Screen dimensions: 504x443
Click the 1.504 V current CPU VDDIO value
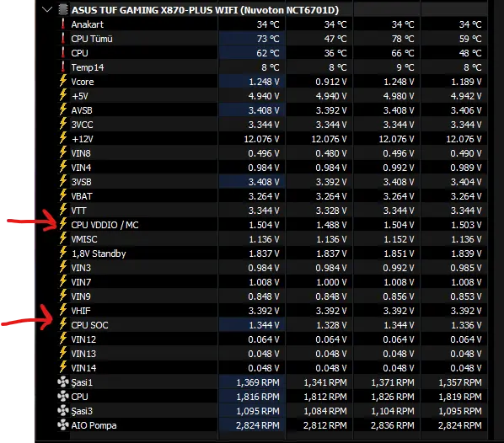pos(264,225)
